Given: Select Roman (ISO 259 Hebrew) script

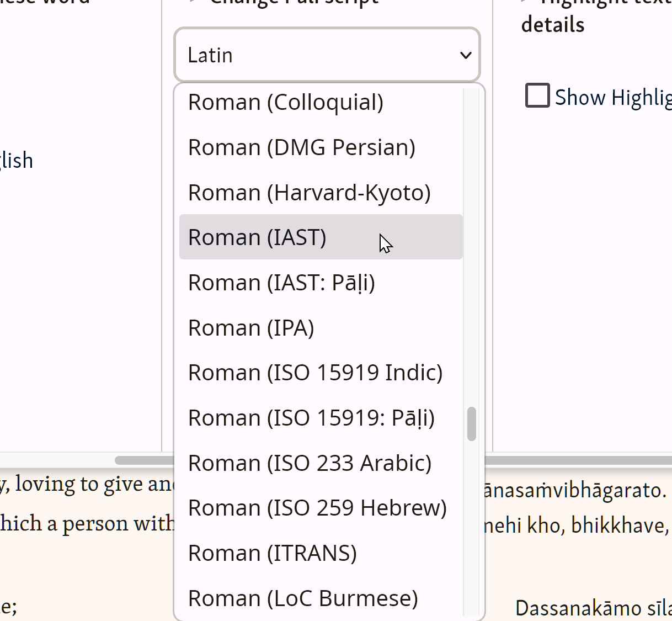Looking at the screenshot, I should [x=317, y=508].
